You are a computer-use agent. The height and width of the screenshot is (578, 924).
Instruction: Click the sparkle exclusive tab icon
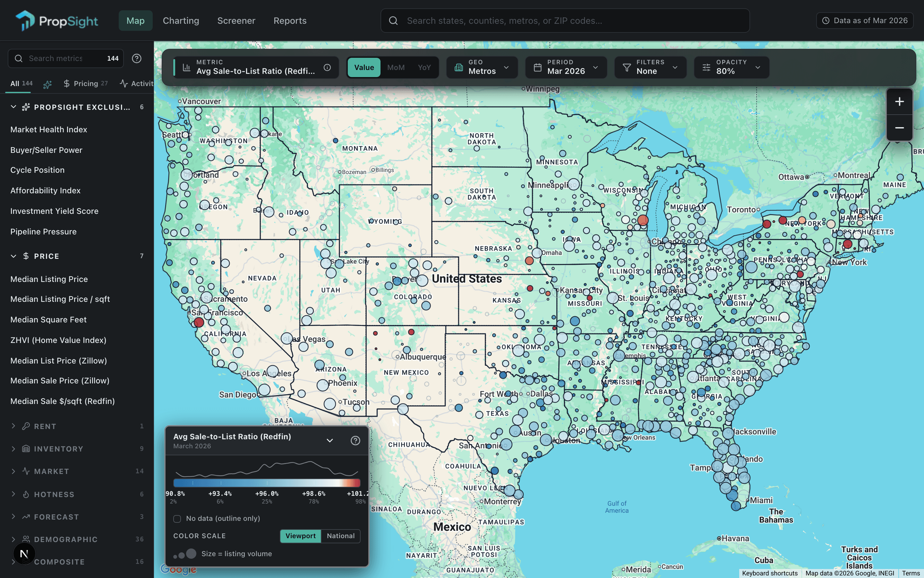click(x=47, y=84)
